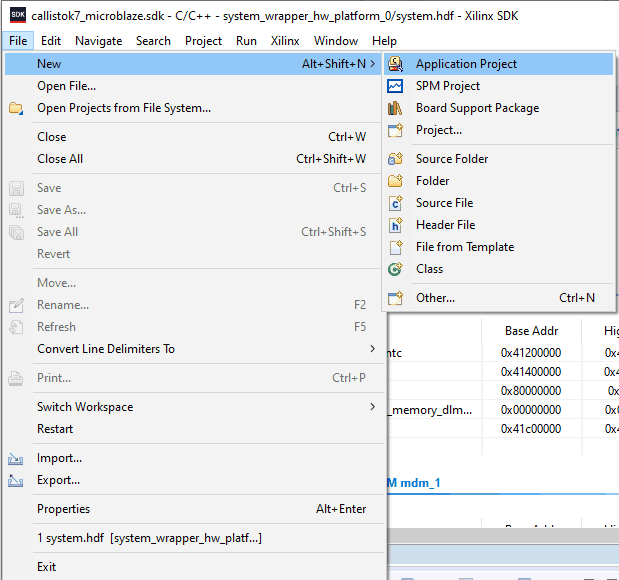Expand the Switch Workspace submenu
619x580 pixels.
tap(373, 407)
